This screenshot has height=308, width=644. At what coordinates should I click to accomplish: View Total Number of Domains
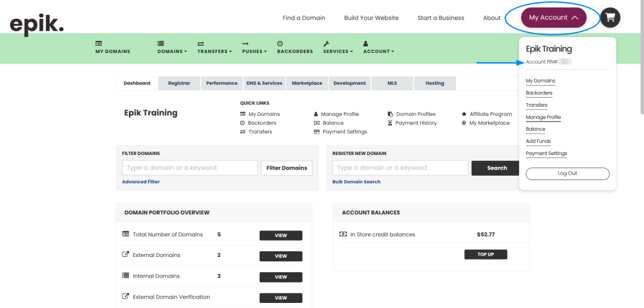(x=281, y=236)
